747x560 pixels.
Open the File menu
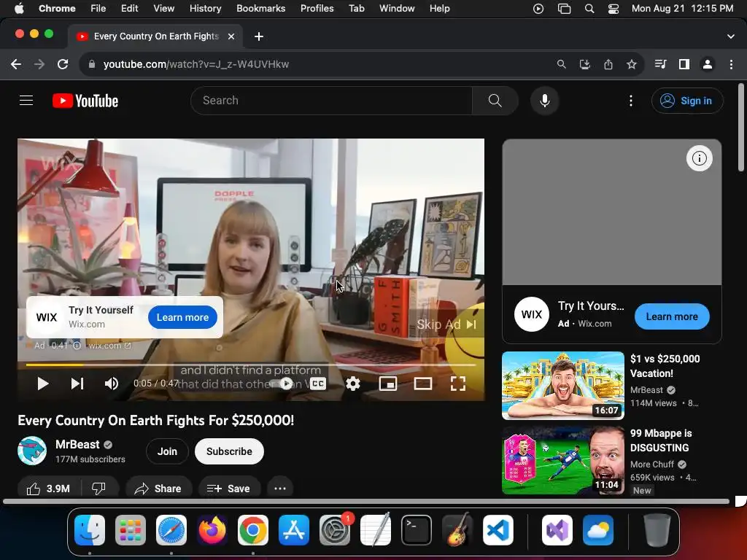click(98, 9)
